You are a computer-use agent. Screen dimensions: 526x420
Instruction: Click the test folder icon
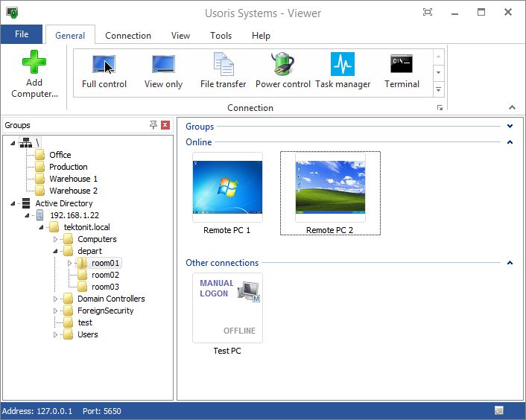(68, 322)
